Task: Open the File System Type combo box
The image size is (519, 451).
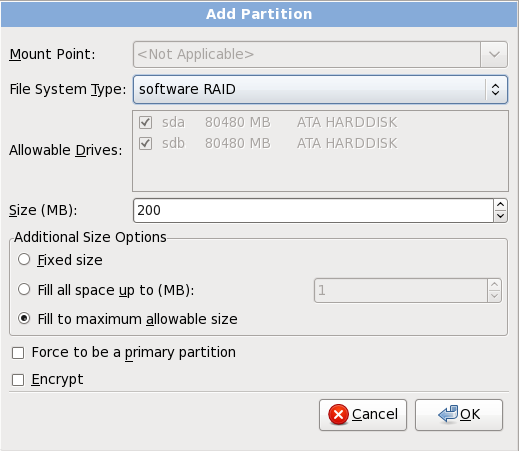Action: pyautogui.click(x=320, y=89)
